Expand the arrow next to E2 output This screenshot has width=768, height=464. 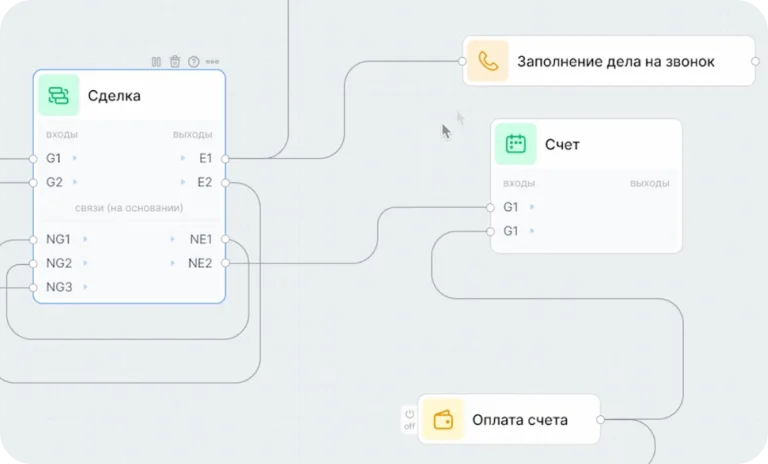point(183,182)
